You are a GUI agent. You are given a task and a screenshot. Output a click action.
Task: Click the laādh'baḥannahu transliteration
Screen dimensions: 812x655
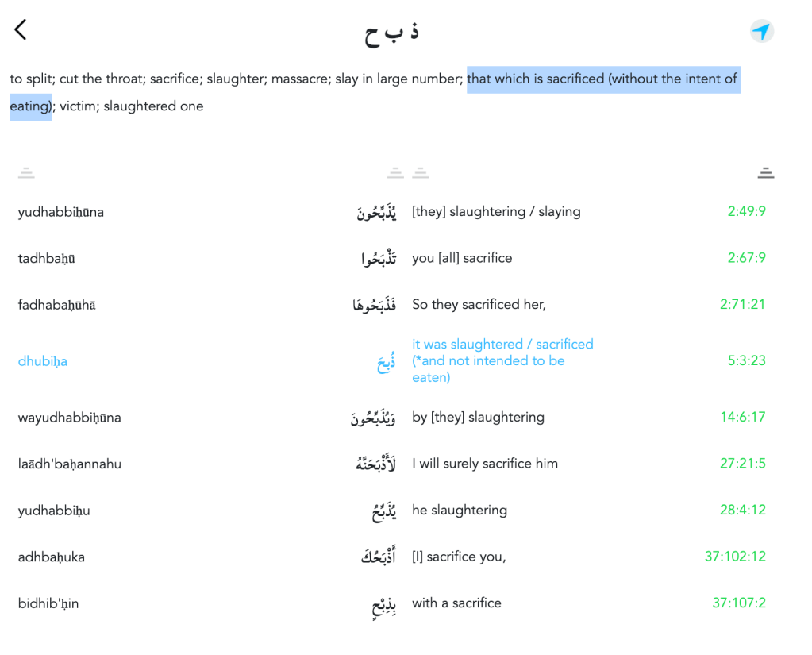[x=70, y=464]
